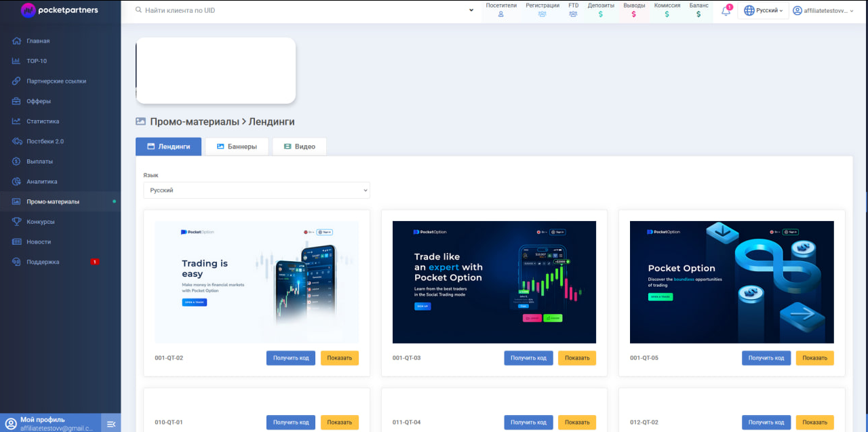Click Показать for 011-QT-04
The width and height of the screenshot is (868, 432).
[577, 423]
